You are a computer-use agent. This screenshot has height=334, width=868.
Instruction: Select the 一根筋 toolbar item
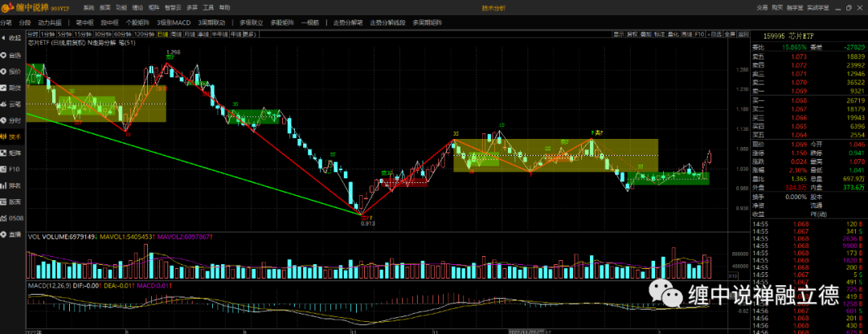coord(310,22)
